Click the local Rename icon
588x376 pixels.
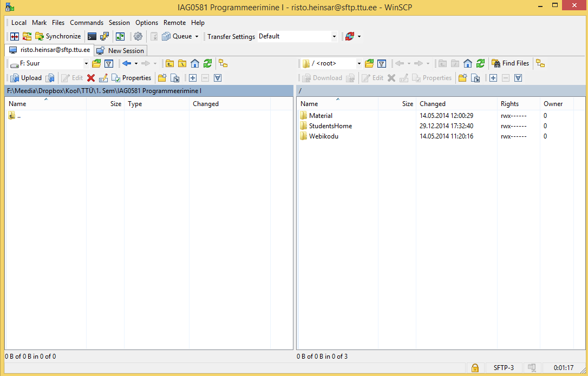pos(103,77)
